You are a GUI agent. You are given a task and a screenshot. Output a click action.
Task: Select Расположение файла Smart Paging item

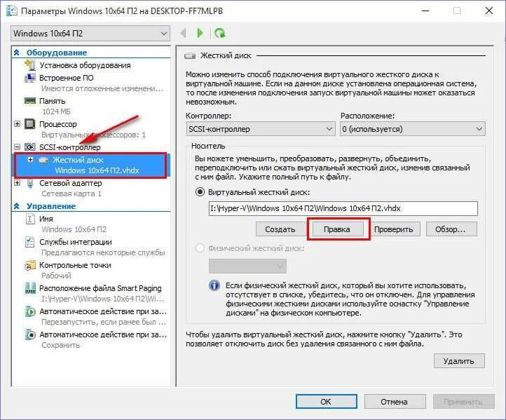coord(100,288)
